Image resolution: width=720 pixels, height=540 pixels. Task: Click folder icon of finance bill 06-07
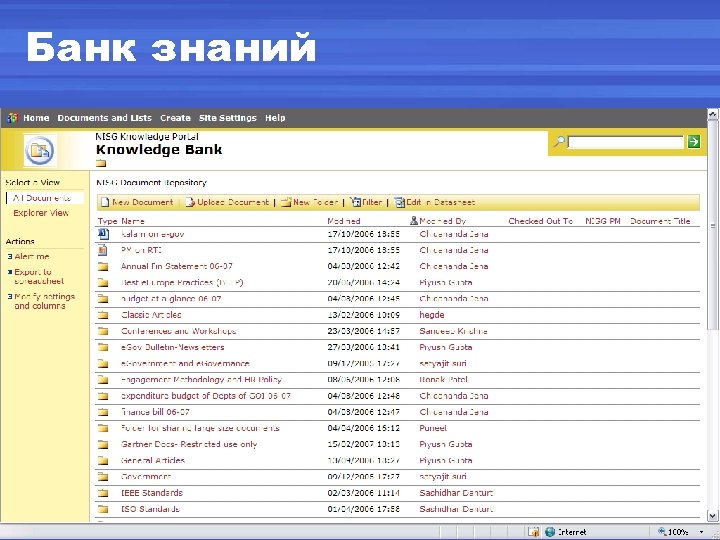pyautogui.click(x=103, y=412)
